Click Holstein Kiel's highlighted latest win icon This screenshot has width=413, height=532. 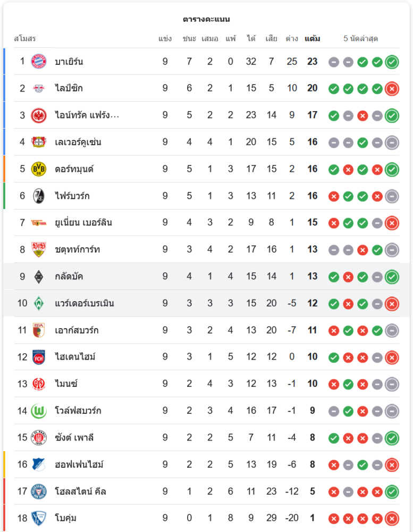pyautogui.click(x=392, y=491)
